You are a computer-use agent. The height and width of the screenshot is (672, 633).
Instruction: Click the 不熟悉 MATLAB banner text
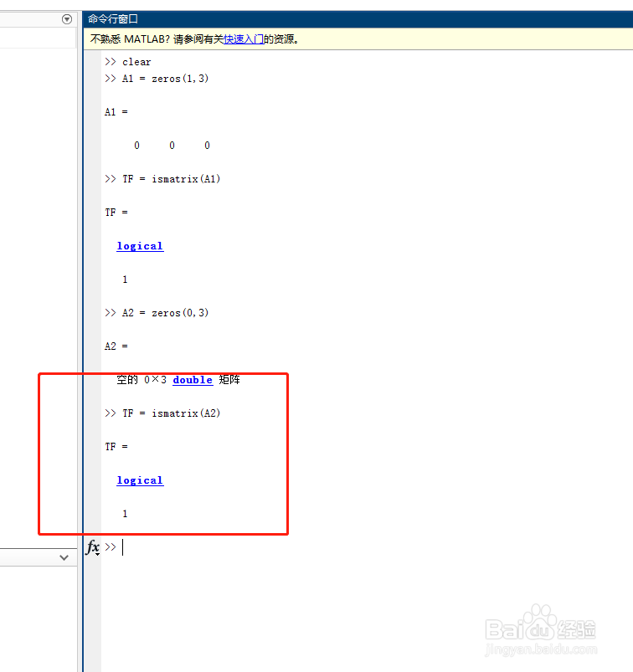click(x=194, y=39)
